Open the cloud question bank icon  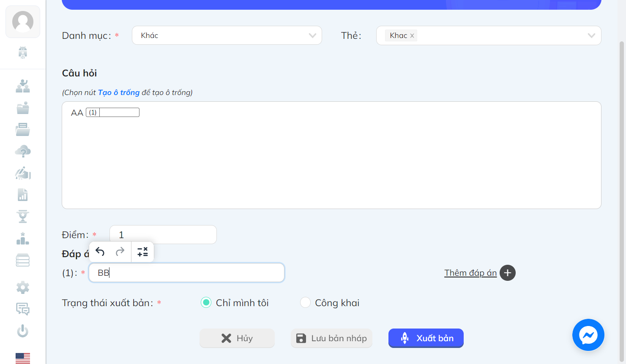pos(23,151)
